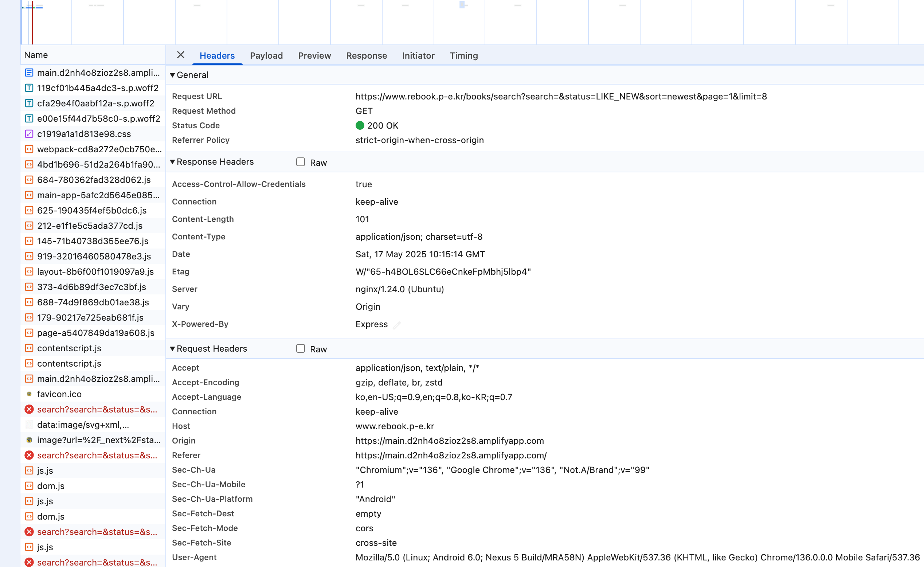Image resolution: width=924 pixels, height=567 pixels.
Task: Click the red load event line in timeline overview
Action: click(x=32, y=23)
